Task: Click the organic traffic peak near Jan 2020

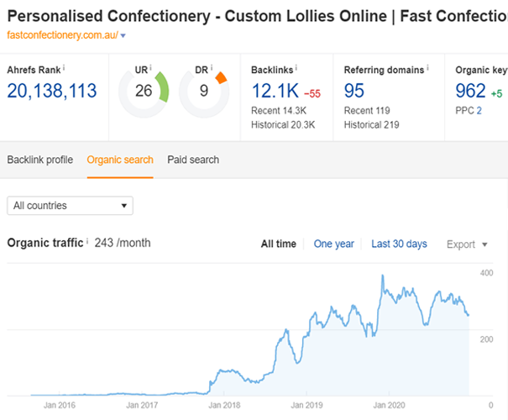Action: 383,276
